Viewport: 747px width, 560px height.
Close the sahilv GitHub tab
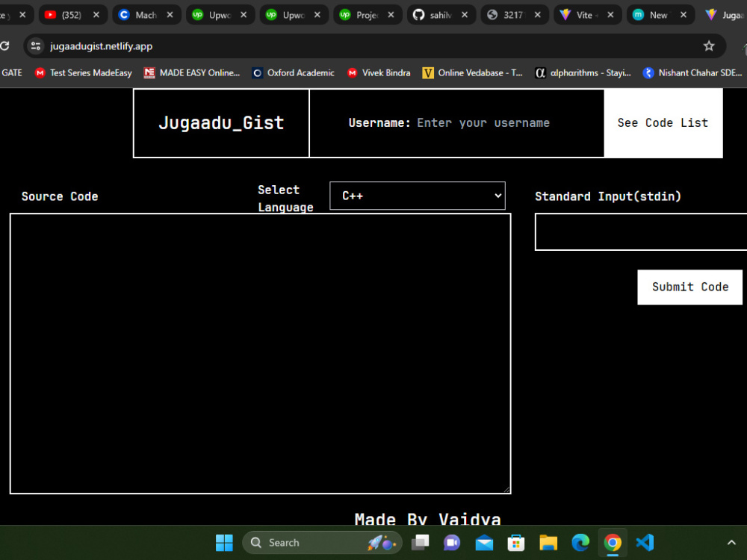[465, 15]
